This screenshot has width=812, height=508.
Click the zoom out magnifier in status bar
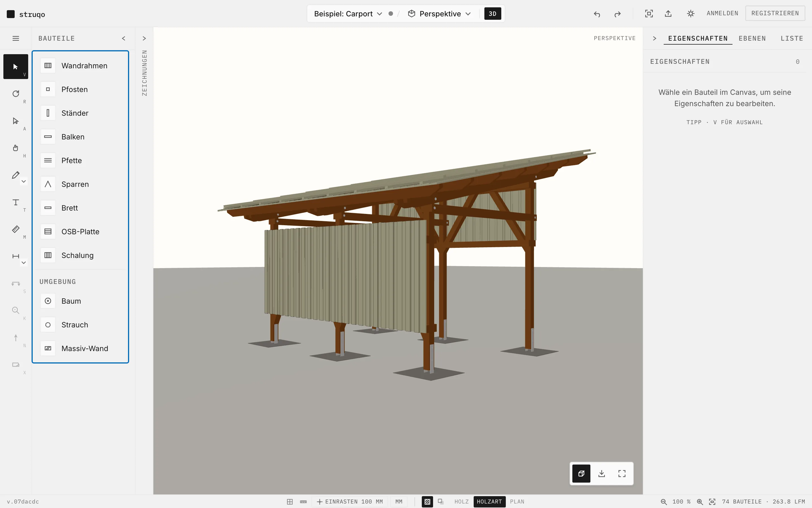coord(663,502)
